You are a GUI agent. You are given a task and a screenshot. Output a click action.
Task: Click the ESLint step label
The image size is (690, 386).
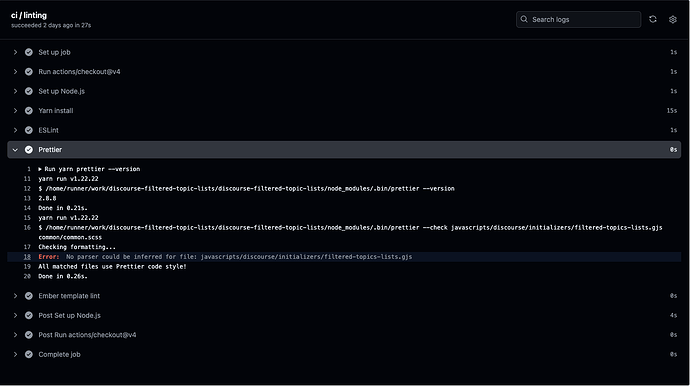[48, 130]
